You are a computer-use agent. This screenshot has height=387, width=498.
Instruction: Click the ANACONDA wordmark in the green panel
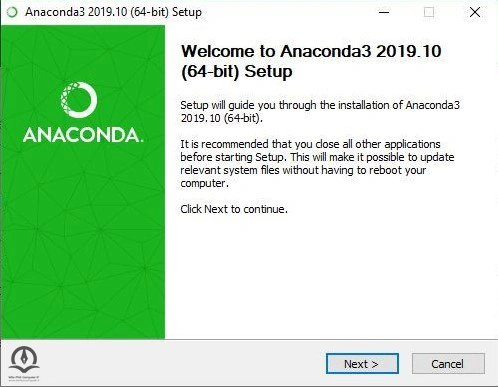(x=83, y=135)
